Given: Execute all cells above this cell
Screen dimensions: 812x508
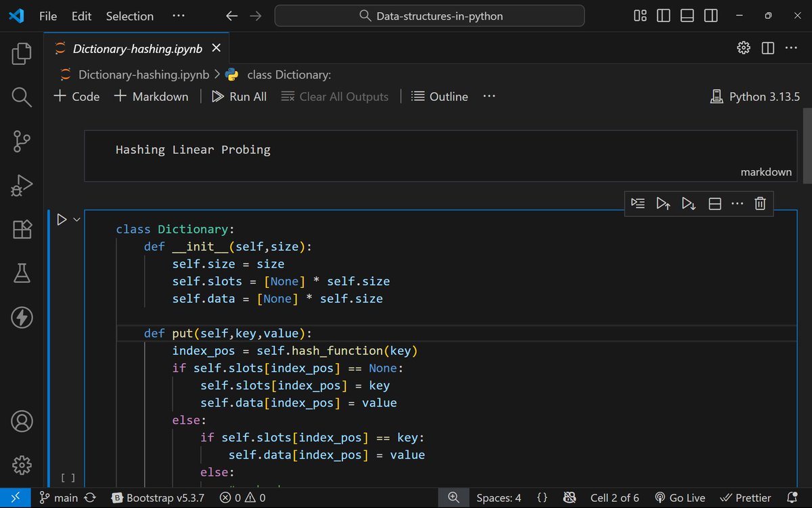Looking at the screenshot, I should click(x=662, y=203).
